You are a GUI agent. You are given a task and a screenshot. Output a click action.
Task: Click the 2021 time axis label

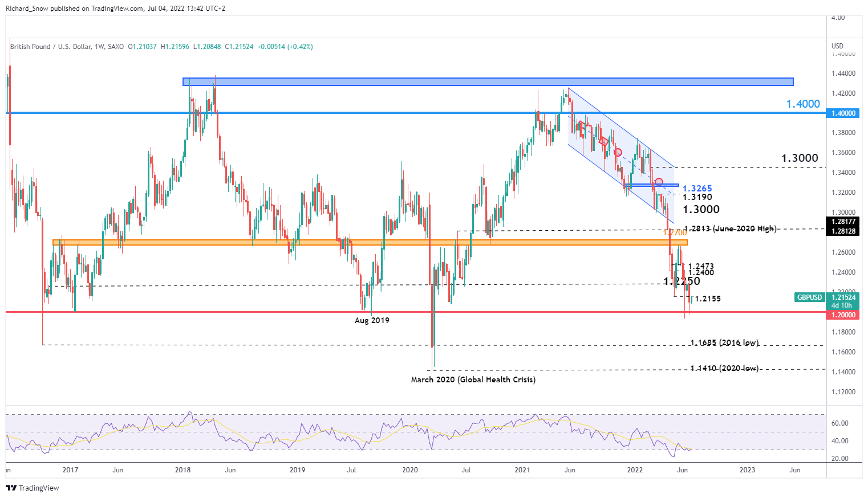(522, 470)
